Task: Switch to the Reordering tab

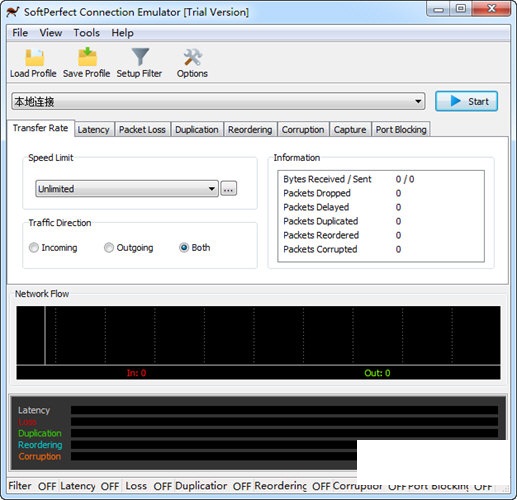Action: click(250, 129)
